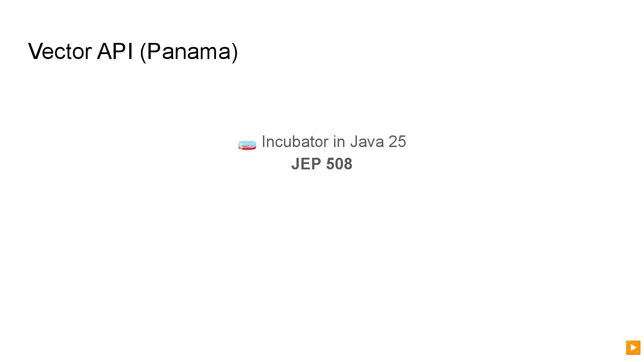Screen dimensions: 644x362
Task: Click the white triangle inside the orange button
Action: 633,347
